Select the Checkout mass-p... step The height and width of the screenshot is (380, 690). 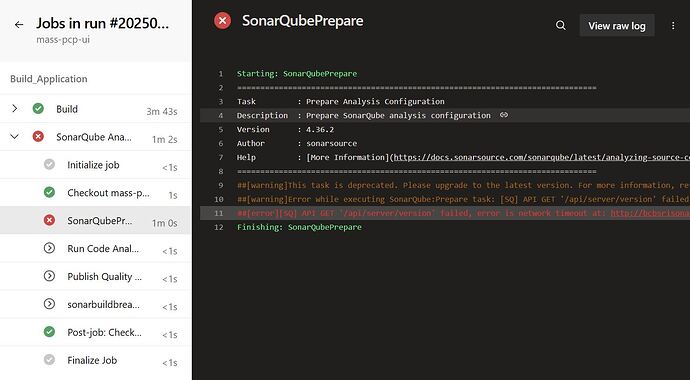[95, 193]
